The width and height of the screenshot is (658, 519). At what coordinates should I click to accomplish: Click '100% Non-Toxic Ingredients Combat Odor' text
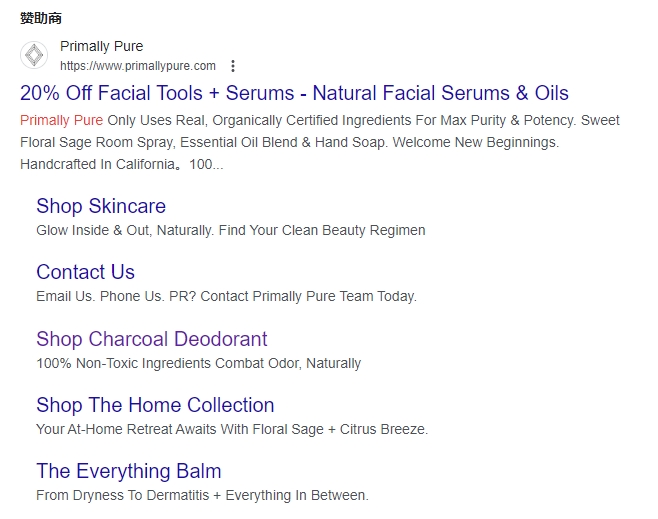(x=198, y=363)
